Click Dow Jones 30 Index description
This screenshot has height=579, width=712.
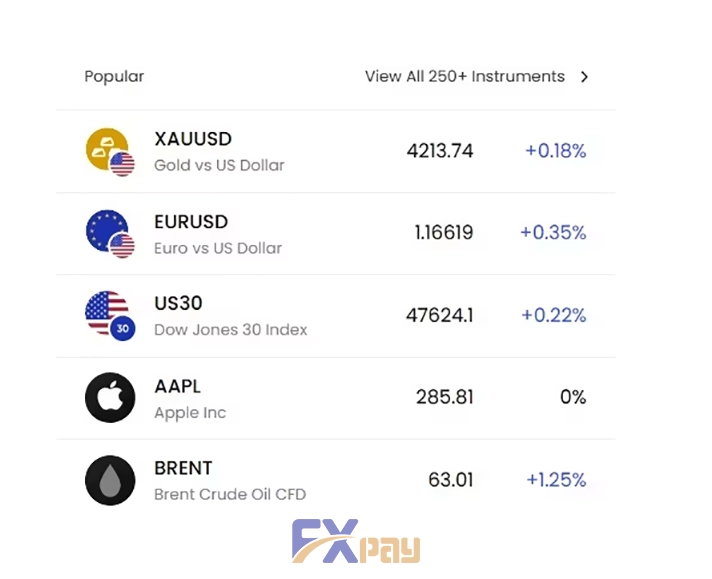click(x=231, y=330)
